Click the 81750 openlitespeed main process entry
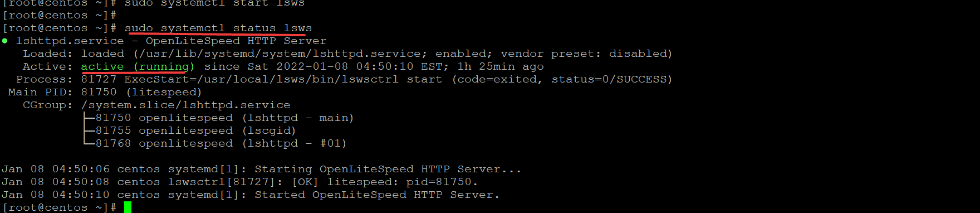Viewport: 980px width, 213px height. 224,118
